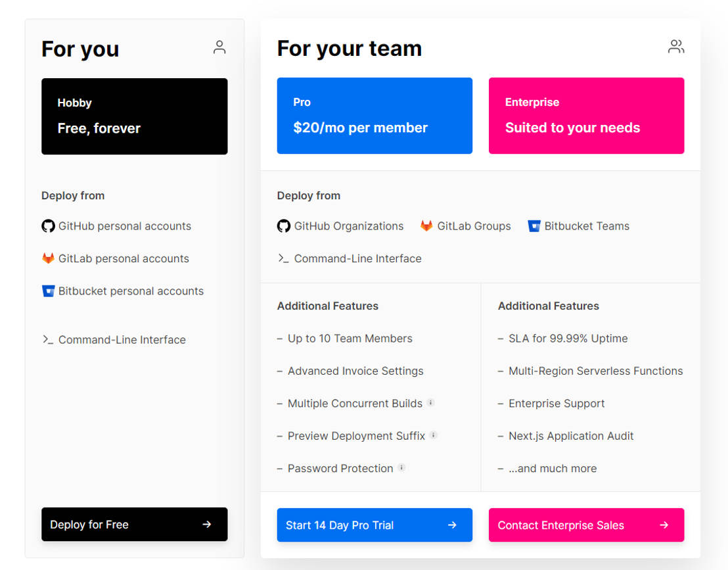Start the 14 Day Pro Trial

click(375, 525)
